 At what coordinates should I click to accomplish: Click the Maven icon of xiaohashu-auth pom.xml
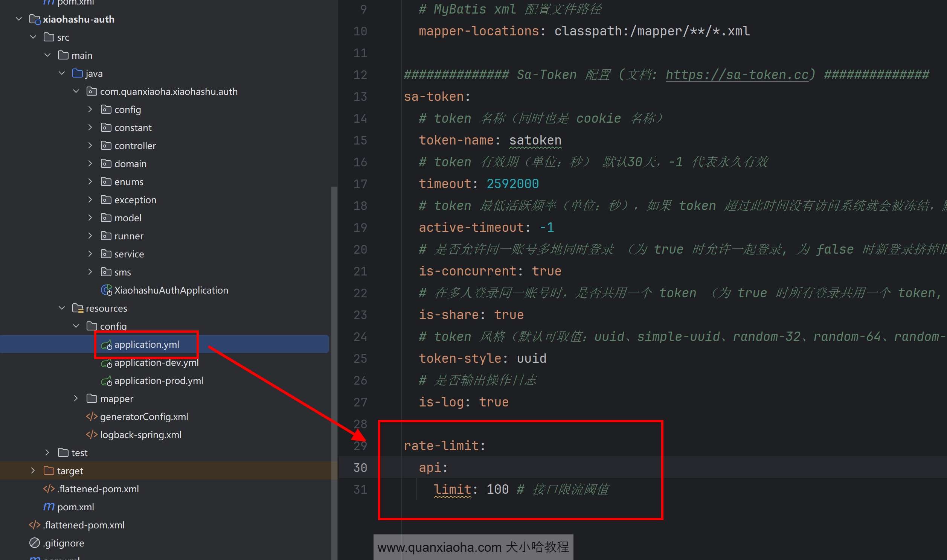49,507
